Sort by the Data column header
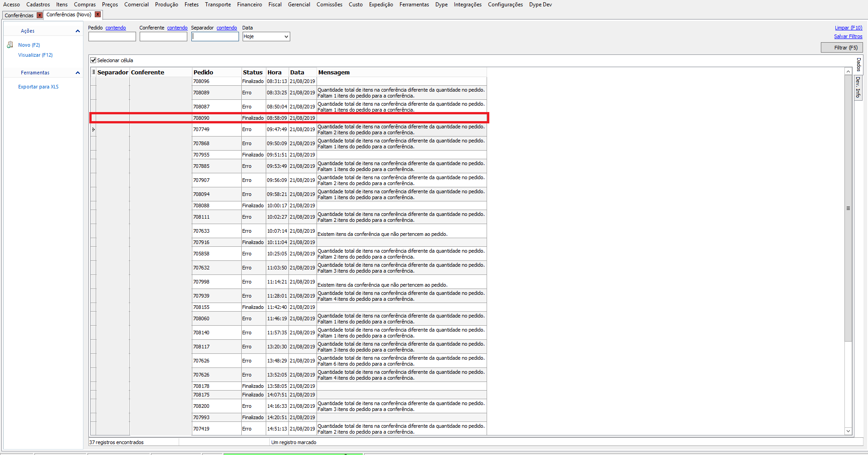This screenshot has width=868, height=455. [x=302, y=72]
